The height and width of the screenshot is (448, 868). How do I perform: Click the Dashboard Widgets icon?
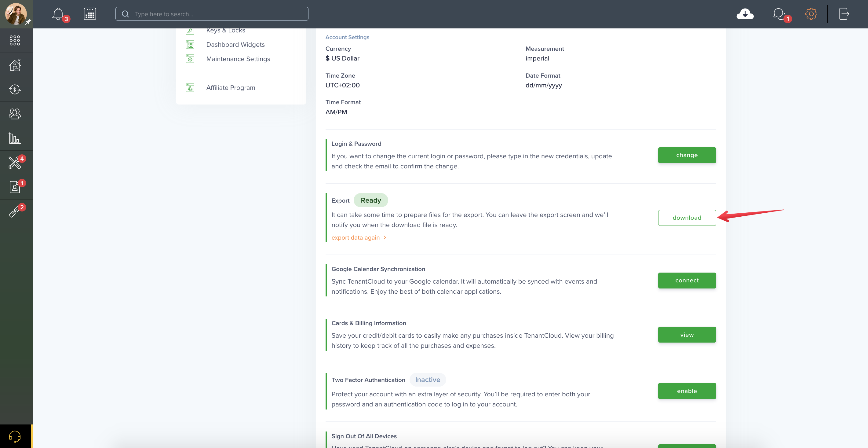tap(190, 45)
